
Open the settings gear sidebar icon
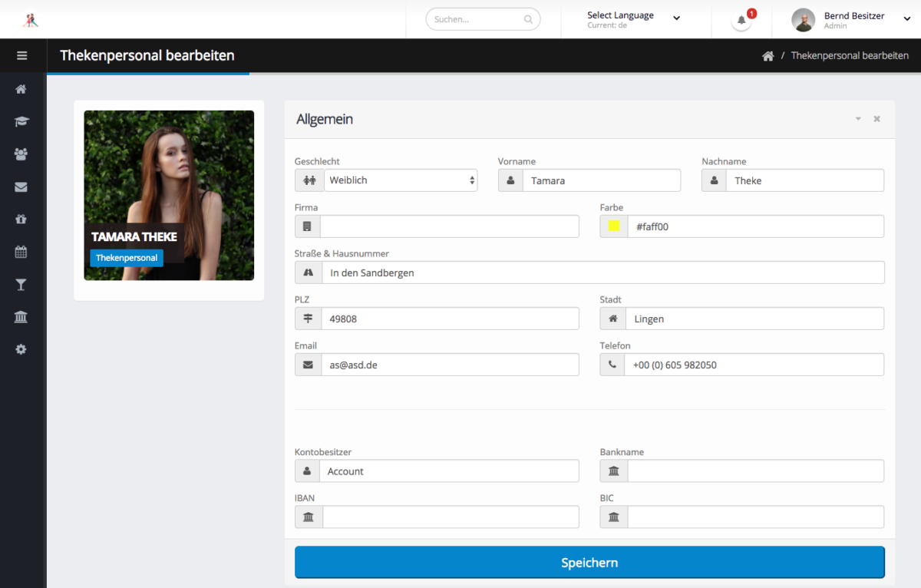[x=21, y=349]
